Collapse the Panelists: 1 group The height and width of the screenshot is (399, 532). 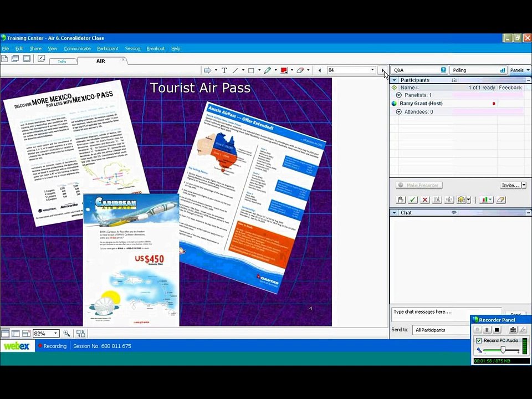click(x=399, y=95)
